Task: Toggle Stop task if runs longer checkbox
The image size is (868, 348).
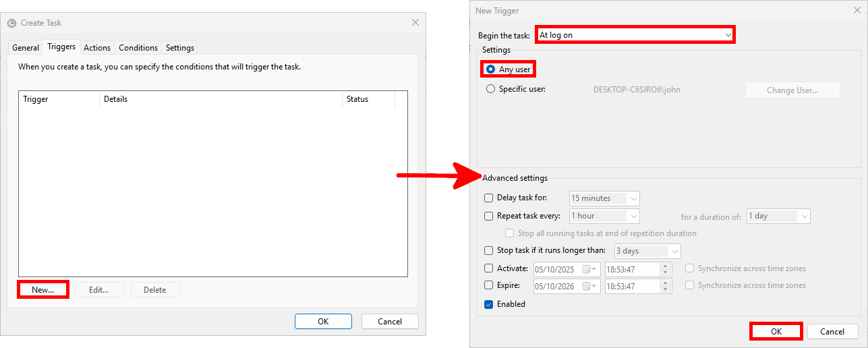Action: (489, 251)
